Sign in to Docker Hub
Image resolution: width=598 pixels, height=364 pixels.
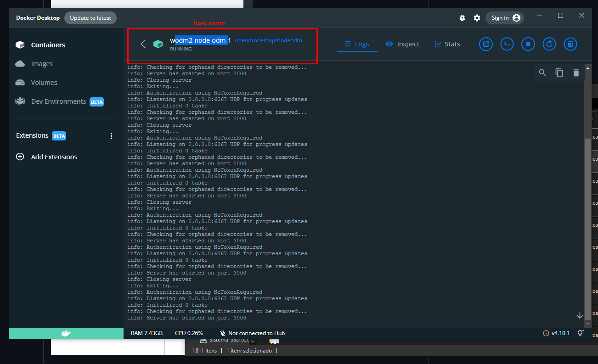(x=504, y=17)
